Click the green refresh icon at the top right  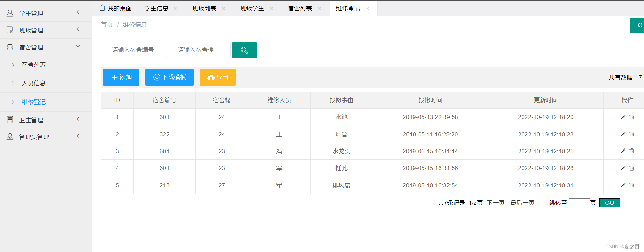click(x=637, y=25)
